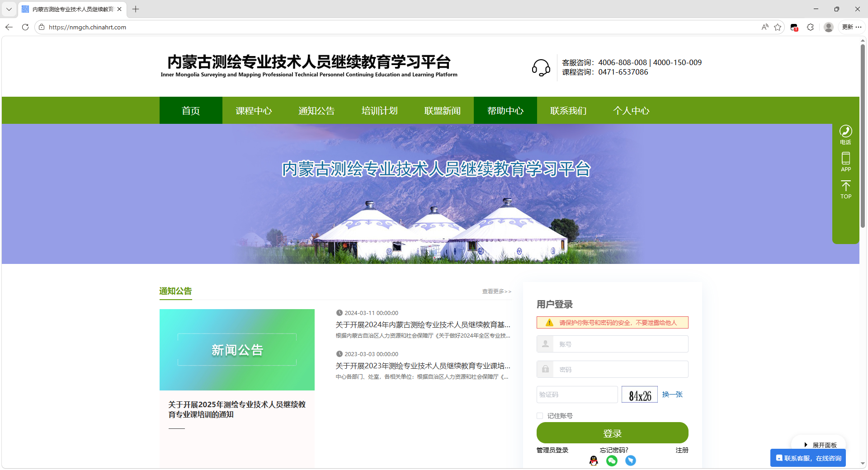Click the 账号 username input field
Viewport: 868px width, 470px height.
[x=619, y=344]
